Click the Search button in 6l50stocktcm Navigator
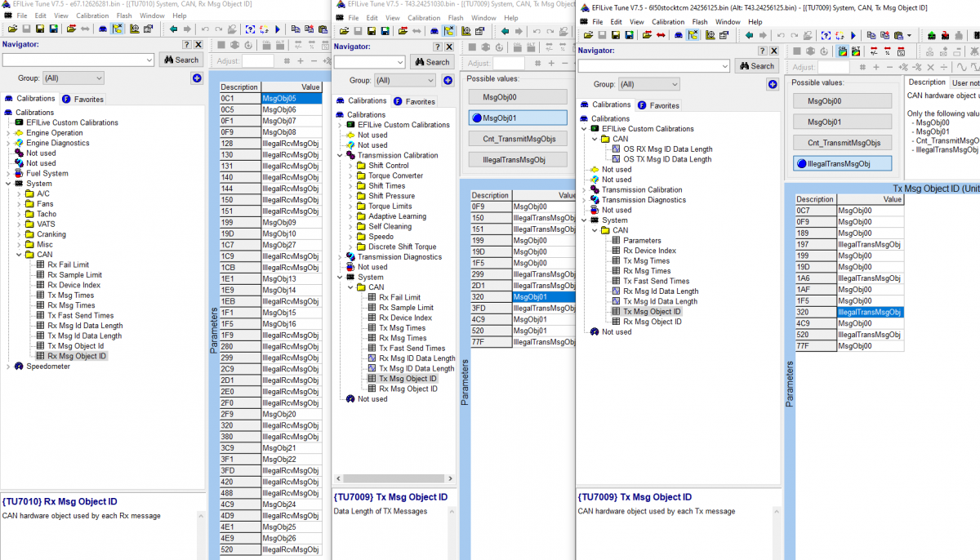980x560 pixels. pyautogui.click(x=756, y=66)
